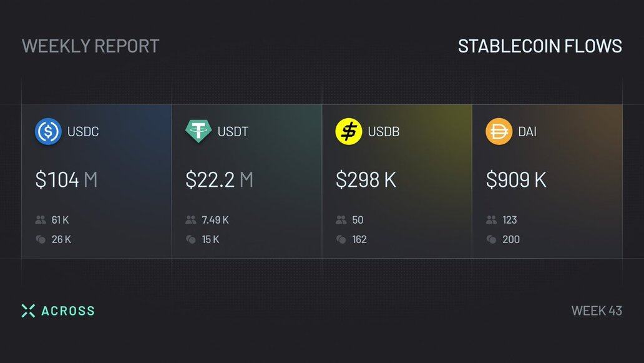The height and width of the screenshot is (363, 644).
Task: Click the DAI transactions coins icon
Action: tap(492, 239)
